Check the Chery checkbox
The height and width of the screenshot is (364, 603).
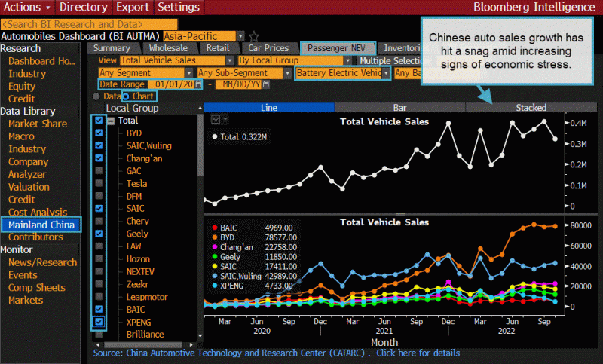[x=99, y=221]
